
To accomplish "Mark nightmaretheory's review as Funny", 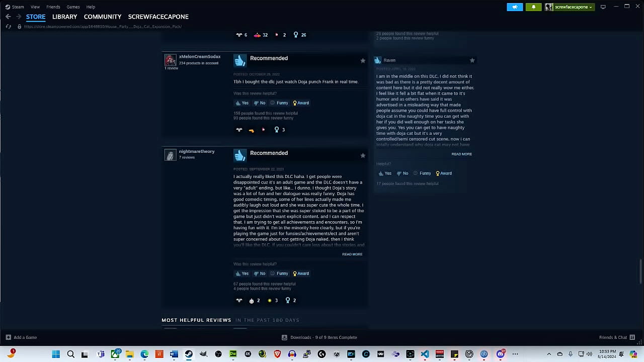I will [x=279, y=274].
